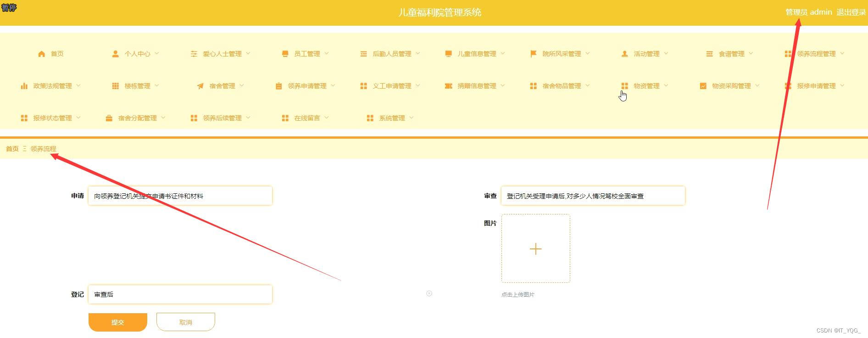Click the tiles icon for 物资管理

625,86
